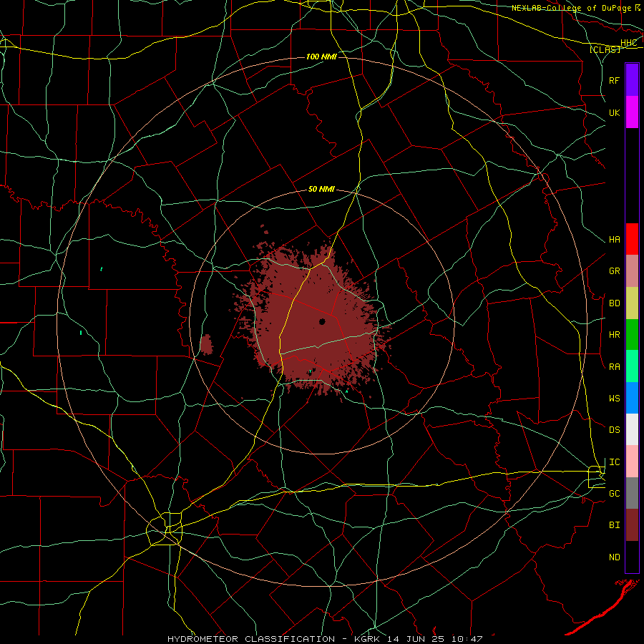Image resolution: width=644 pixels, height=644 pixels.
Task: Click the [CLAS] units label
Action: [605, 49]
